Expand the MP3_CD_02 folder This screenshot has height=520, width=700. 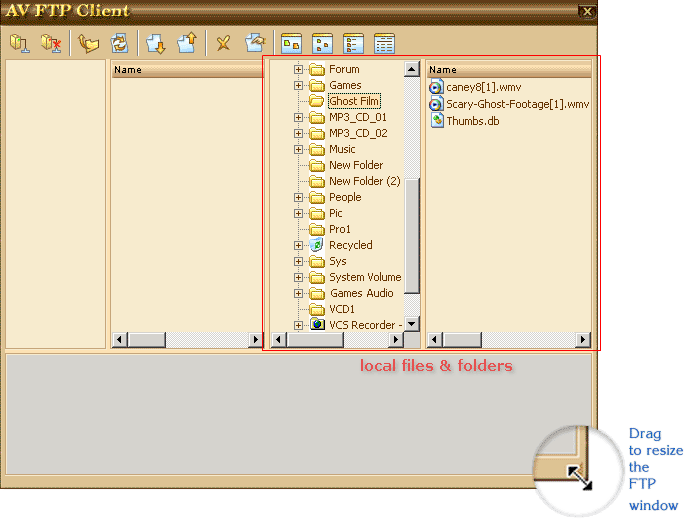pyautogui.click(x=298, y=133)
